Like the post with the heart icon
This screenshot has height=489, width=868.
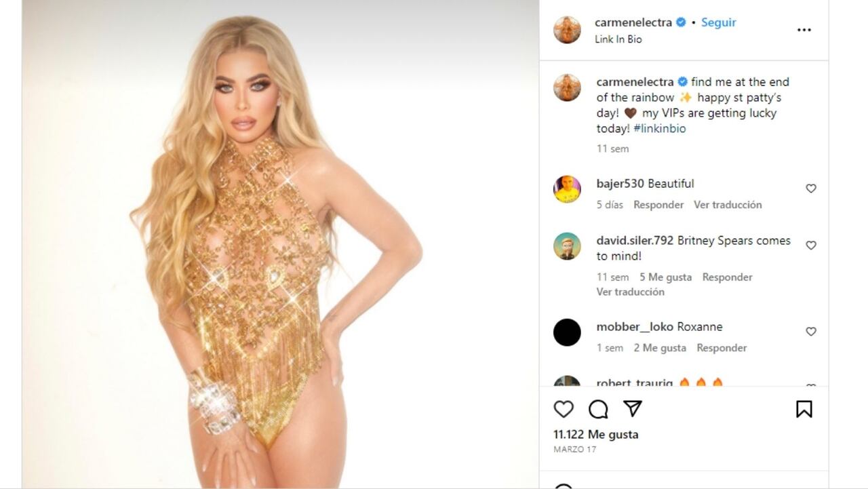coord(564,409)
